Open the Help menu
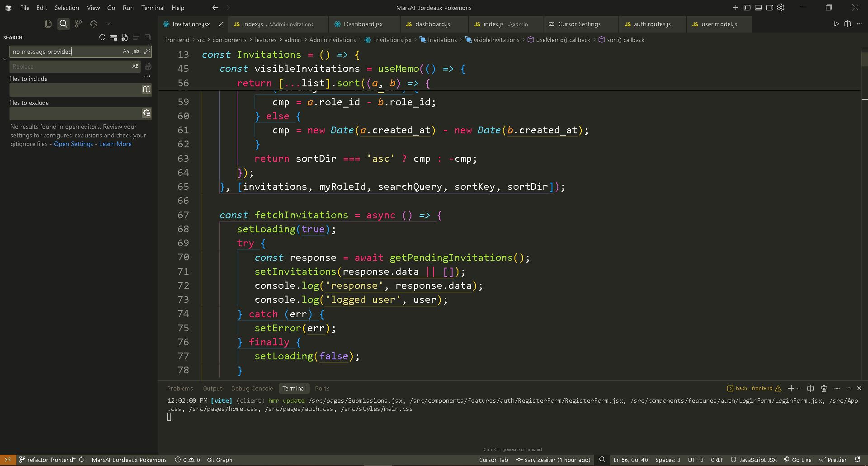Viewport: 868px width, 466px height. tap(178, 8)
